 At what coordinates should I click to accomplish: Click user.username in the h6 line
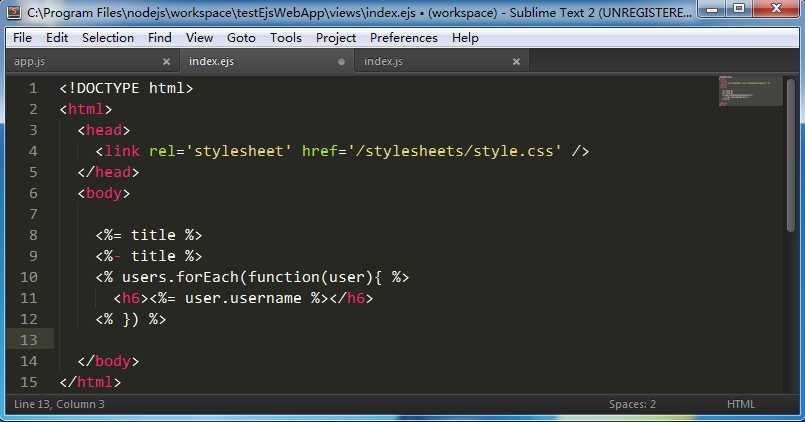243,298
